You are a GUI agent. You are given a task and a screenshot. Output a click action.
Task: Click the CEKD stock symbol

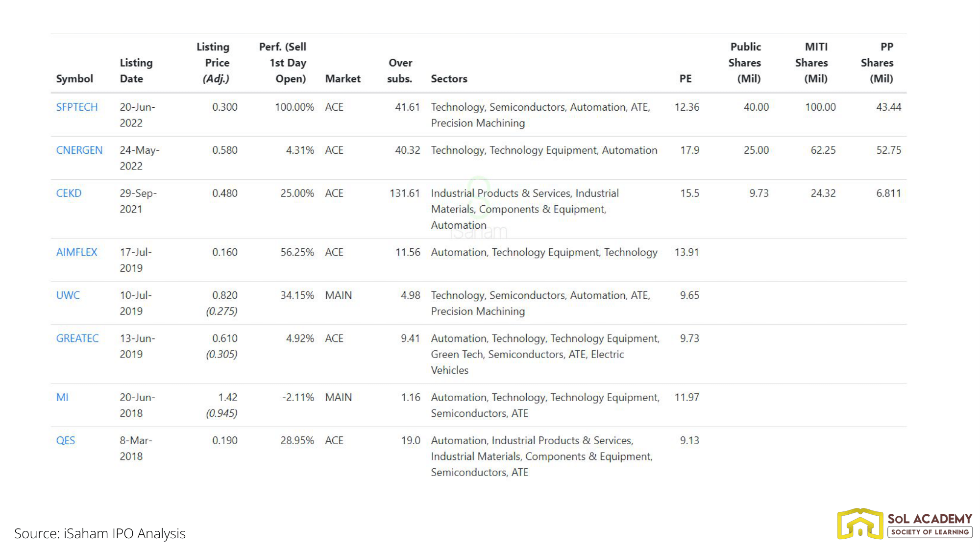click(x=69, y=193)
